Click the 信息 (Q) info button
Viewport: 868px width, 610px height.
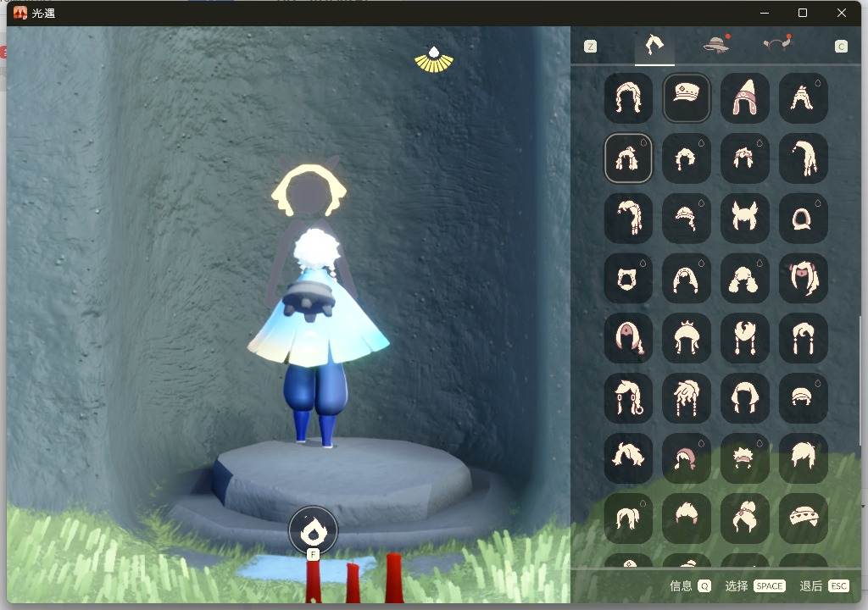(x=690, y=586)
